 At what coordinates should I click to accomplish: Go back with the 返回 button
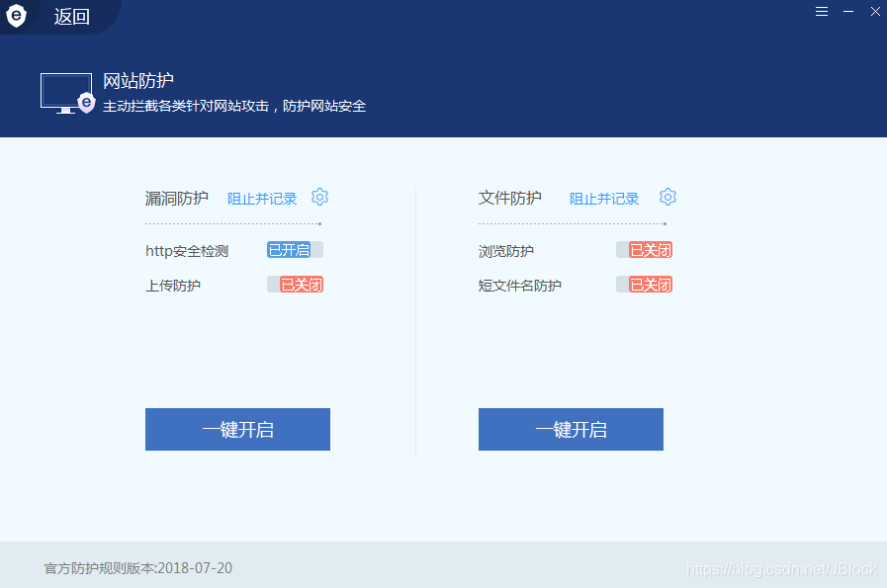[x=72, y=17]
